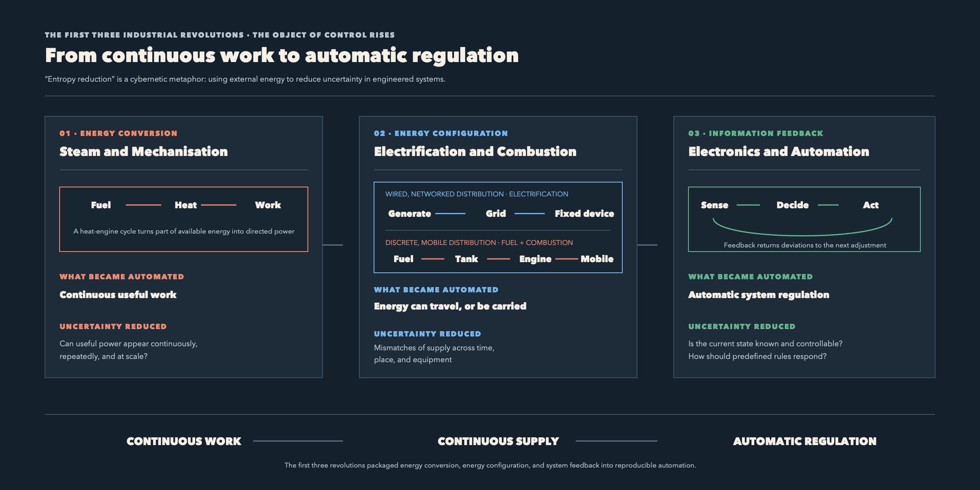Click 'Uncertainty Reduced' label in the green card

tap(742, 327)
